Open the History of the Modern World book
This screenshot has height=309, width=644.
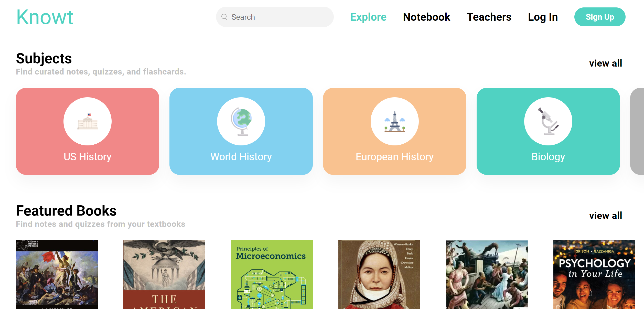tap(57, 274)
